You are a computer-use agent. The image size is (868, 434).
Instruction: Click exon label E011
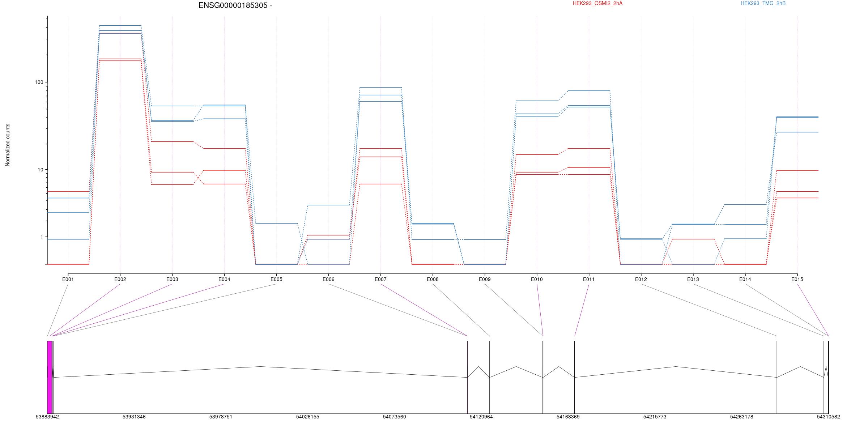(589, 279)
